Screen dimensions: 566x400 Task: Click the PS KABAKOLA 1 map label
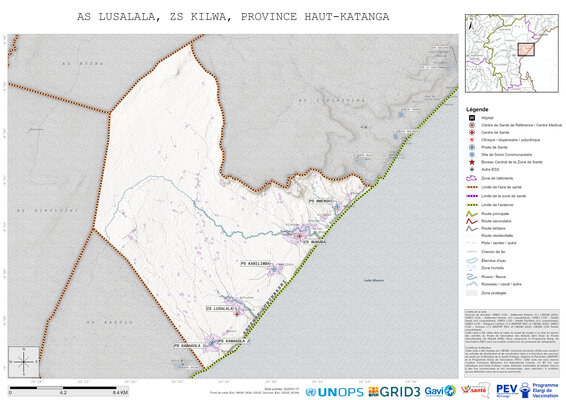(x=189, y=346)
